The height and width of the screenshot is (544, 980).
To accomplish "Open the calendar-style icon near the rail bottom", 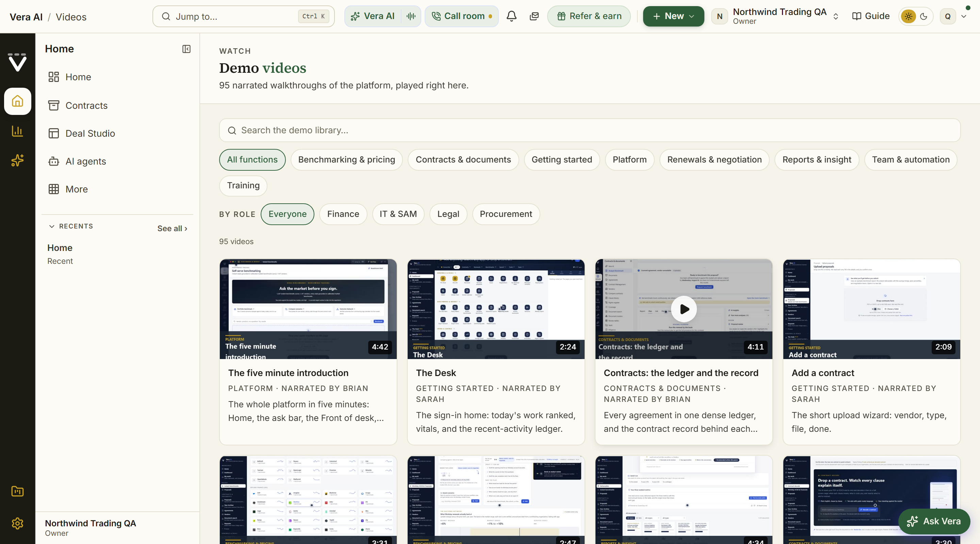I will (17, 491).
